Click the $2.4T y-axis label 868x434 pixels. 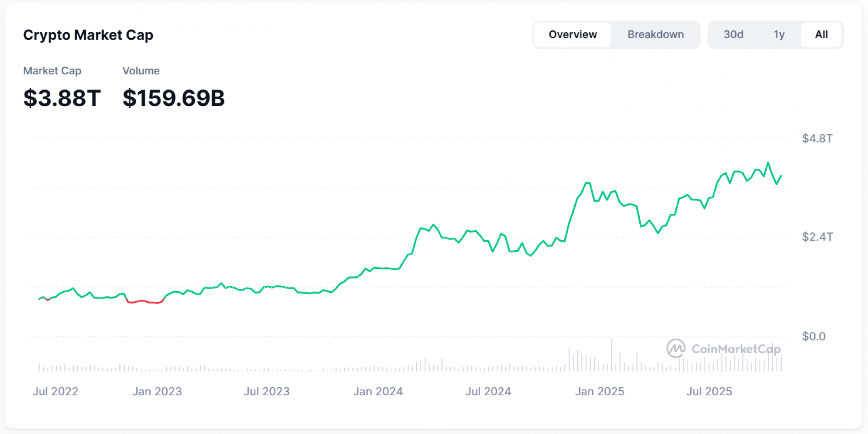pyautogui.click(x=817, y=237)
